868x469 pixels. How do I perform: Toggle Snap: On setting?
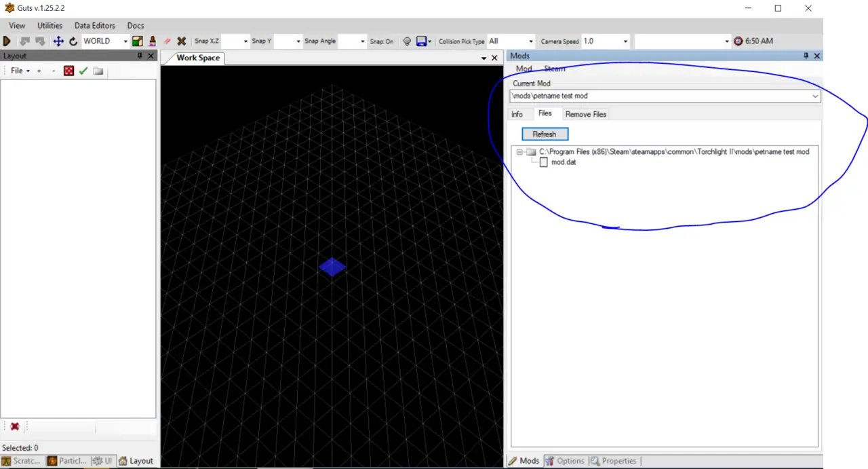pyautogui.click(x=382, y=41)
